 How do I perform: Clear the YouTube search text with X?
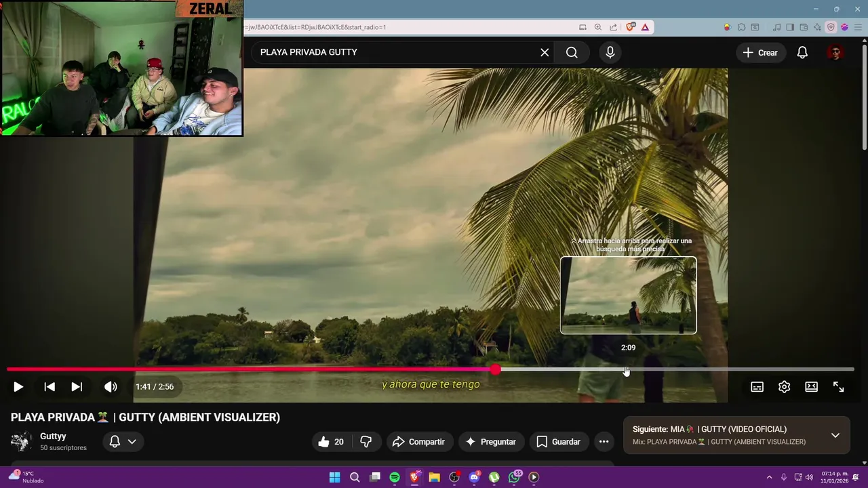[545, 52]
